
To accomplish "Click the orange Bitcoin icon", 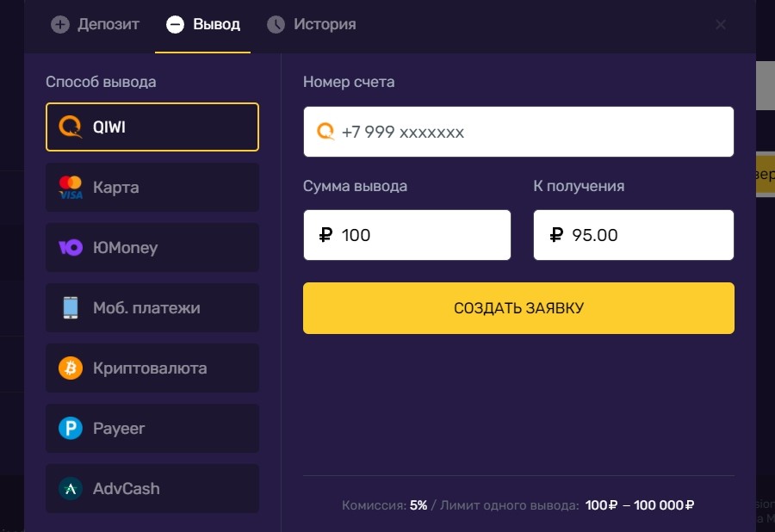I will coord(70,368).
